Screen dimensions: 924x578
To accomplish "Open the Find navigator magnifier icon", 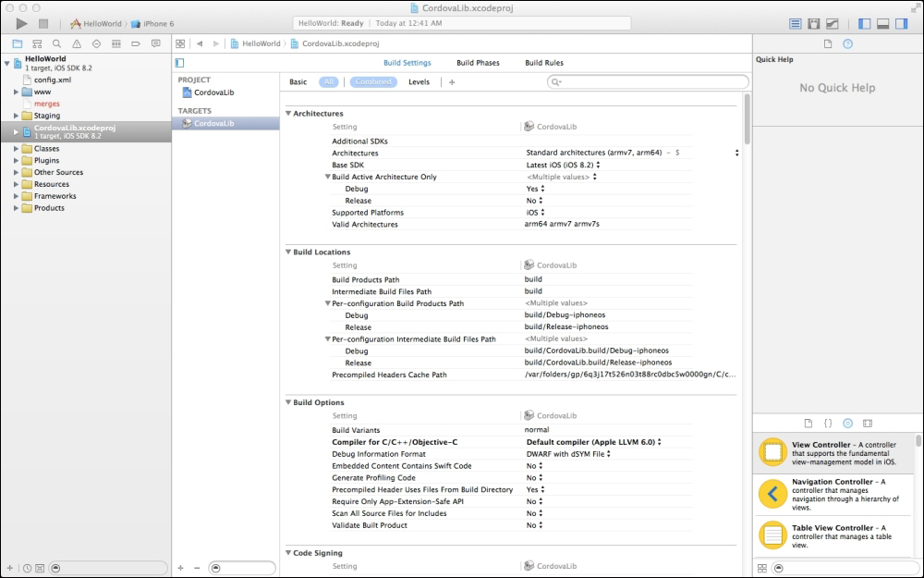I will pyautogui.click(x=56, y=43).
